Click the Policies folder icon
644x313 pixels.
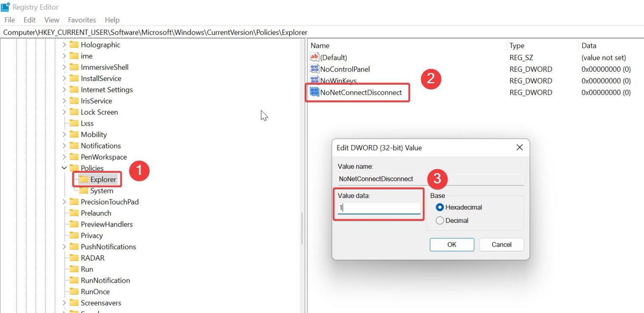tap(75, 168)
